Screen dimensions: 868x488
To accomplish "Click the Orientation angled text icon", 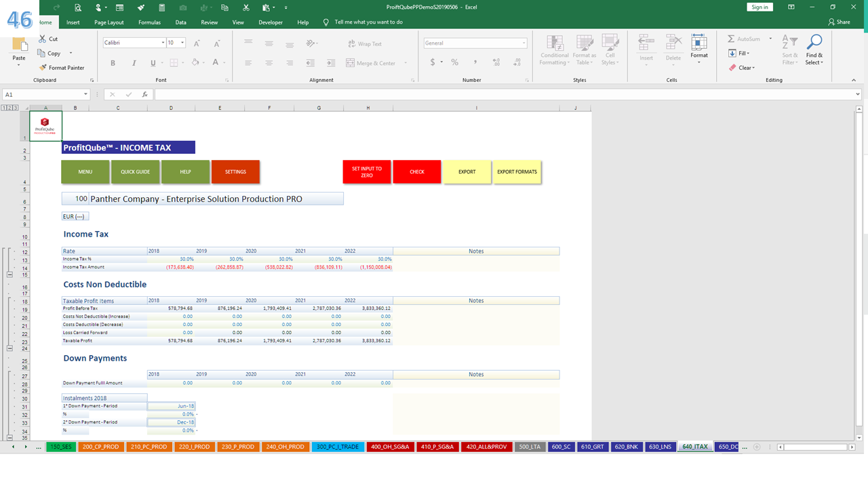I will (310, 43).
